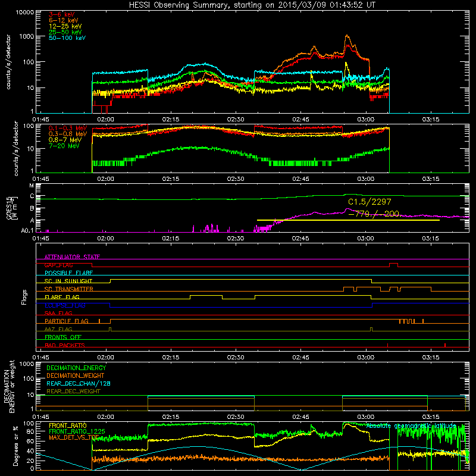Click the DECIMATION ENERGY or weight axis label
The height and width of the screenshot is (476, 476).
coord(9,386)
